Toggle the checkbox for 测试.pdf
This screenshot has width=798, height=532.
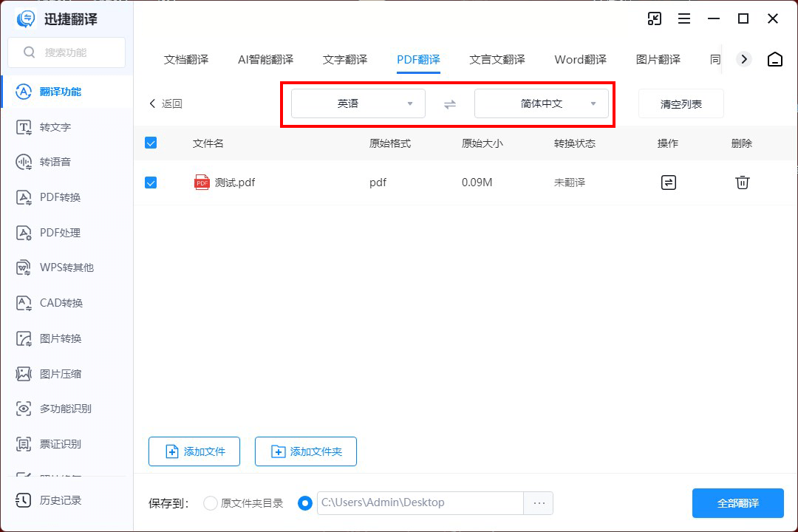point(151,183)
